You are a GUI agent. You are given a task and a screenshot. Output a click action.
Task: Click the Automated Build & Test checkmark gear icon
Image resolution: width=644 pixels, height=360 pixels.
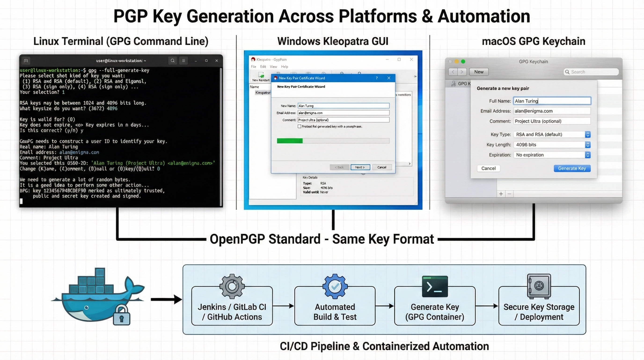pyautogui.click(x=335, y=287)
